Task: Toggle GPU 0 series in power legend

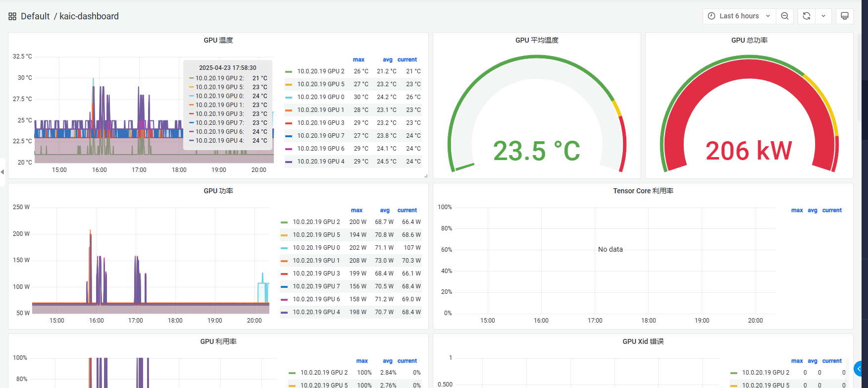Action: 316,248
